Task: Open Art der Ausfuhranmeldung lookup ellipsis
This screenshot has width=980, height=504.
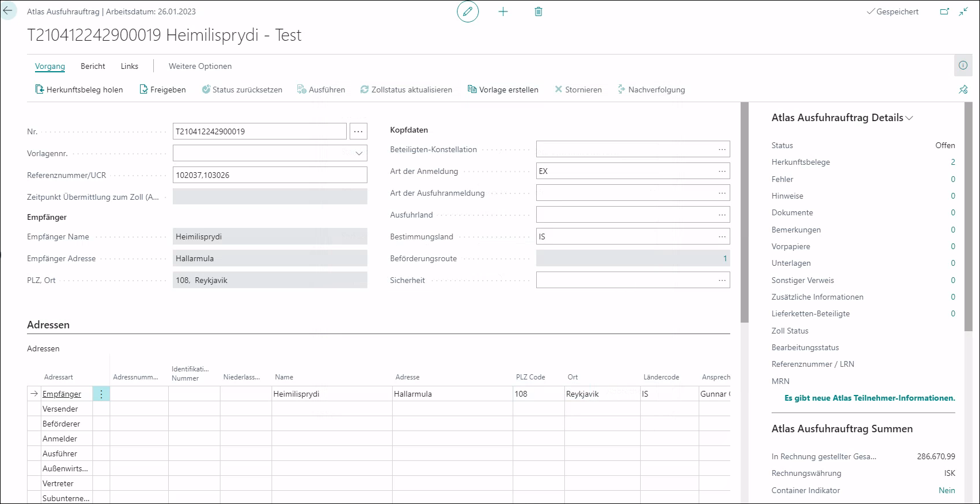Action: click(722, 193)
